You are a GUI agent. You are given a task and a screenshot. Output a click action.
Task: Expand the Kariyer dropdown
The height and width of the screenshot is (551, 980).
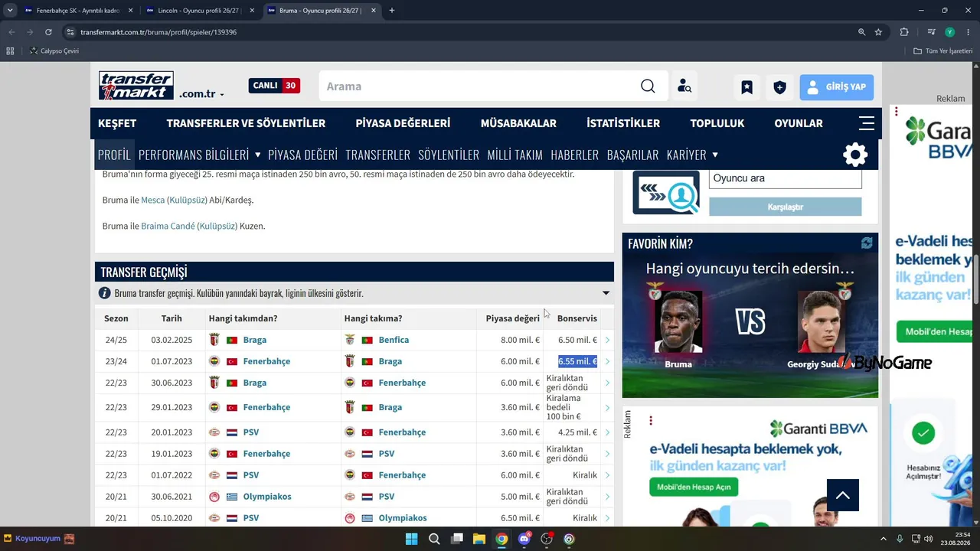click(x=715, y=155)
